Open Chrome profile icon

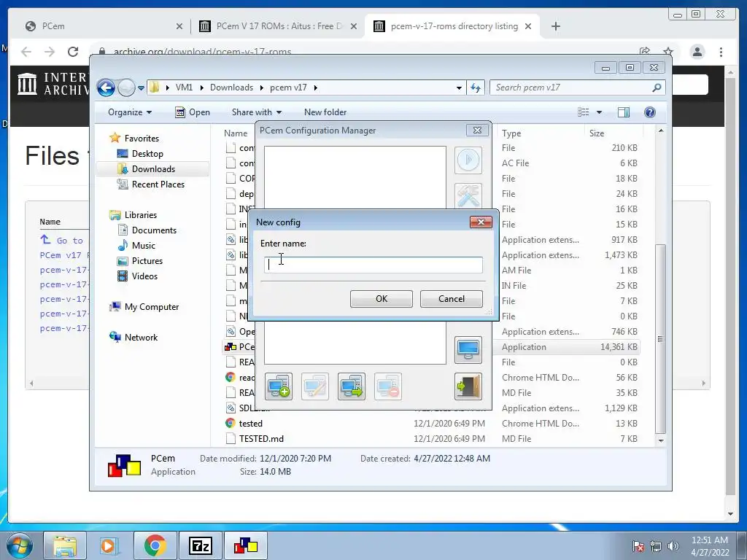click(x=697, y=52)
